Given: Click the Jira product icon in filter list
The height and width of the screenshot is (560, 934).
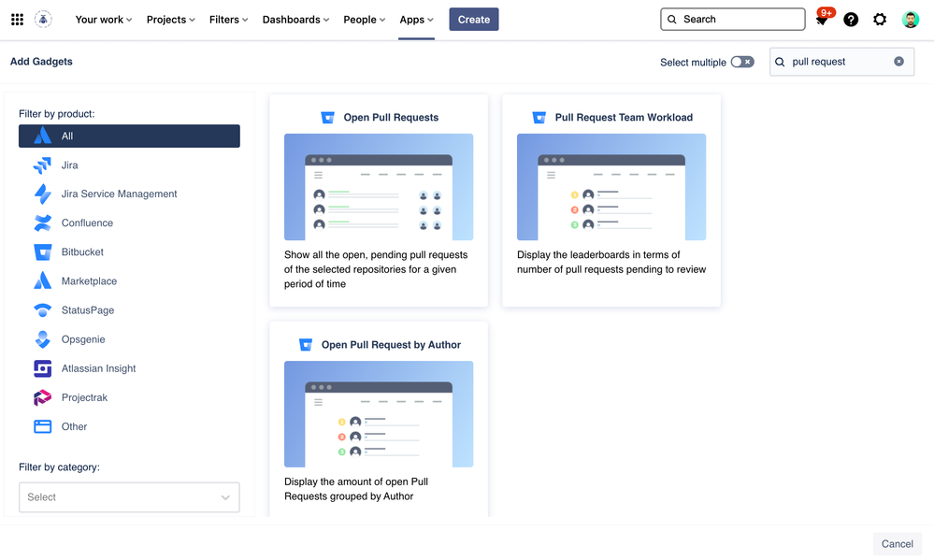Looking at the screenshot, I should point(42,165).
